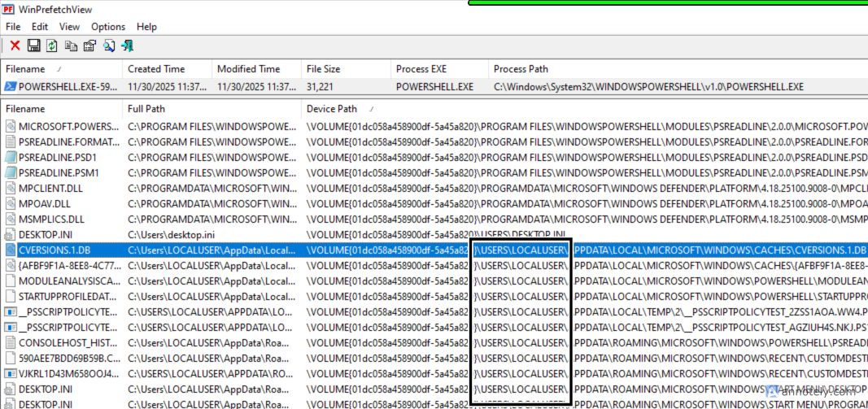Screen dimensions: 868x409
Task: Click the lower pane Filename column header
Action: click(61, 109)
